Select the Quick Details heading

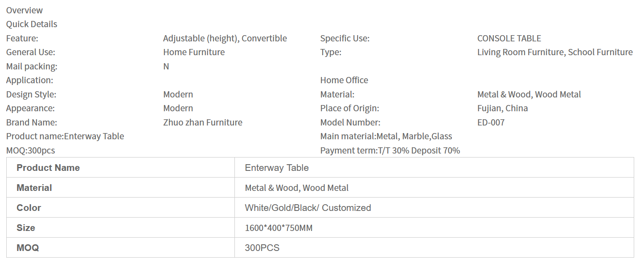coord(32,24)
